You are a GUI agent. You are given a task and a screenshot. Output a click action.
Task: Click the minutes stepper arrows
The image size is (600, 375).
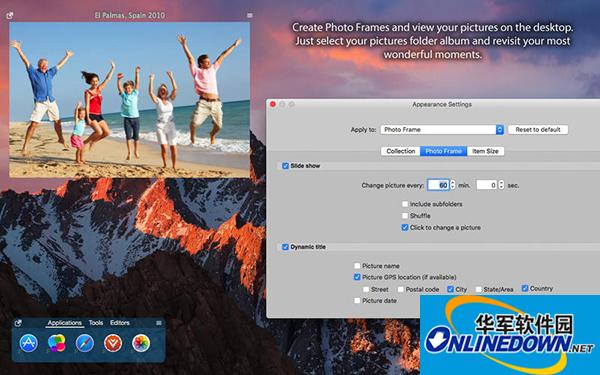click(x=453, y=185)
